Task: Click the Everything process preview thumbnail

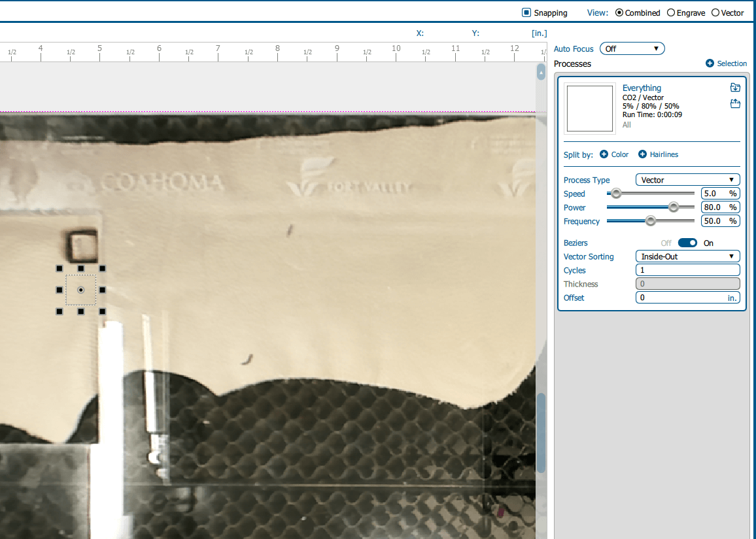Action: pos(589,108)
